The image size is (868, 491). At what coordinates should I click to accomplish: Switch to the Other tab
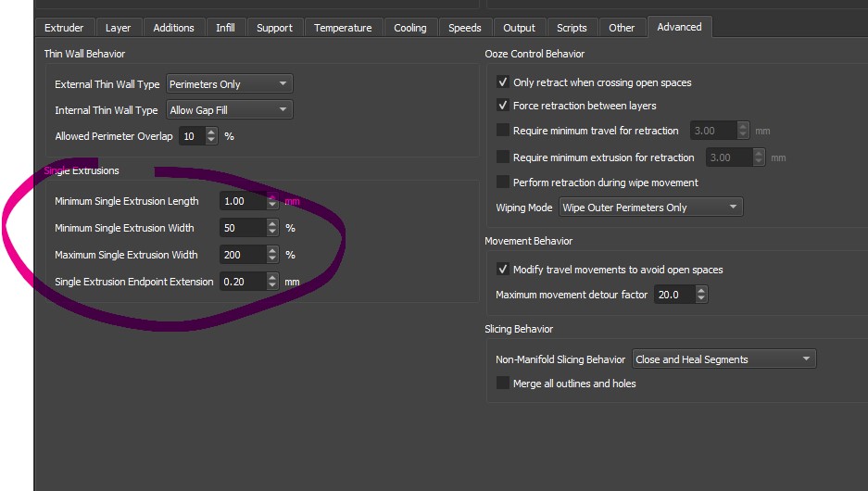pos(622,28)
